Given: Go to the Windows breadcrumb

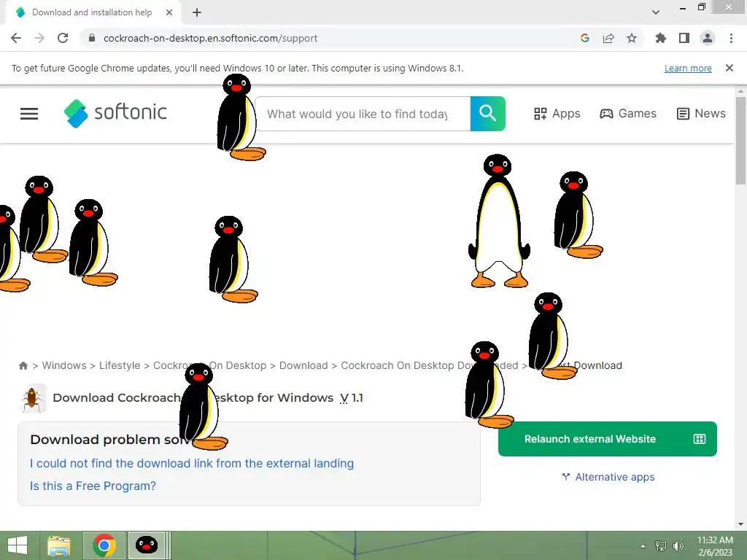Looking at the screenshot, I should [x=64, y=365].
